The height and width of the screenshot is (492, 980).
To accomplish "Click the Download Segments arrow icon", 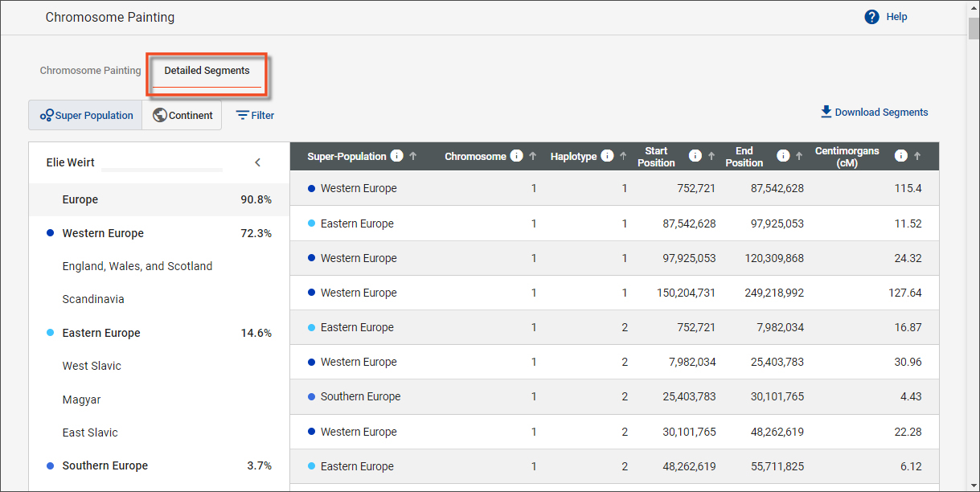I will click(x=826, y=112).
